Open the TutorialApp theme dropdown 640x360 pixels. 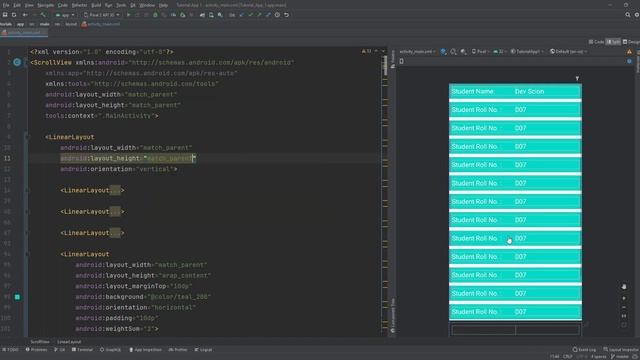tap(527, 51)
